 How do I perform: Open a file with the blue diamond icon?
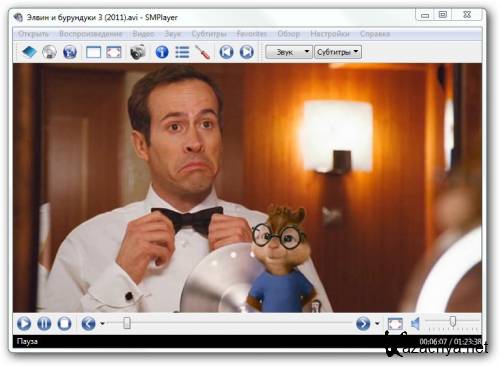click(x=29, y=52)
